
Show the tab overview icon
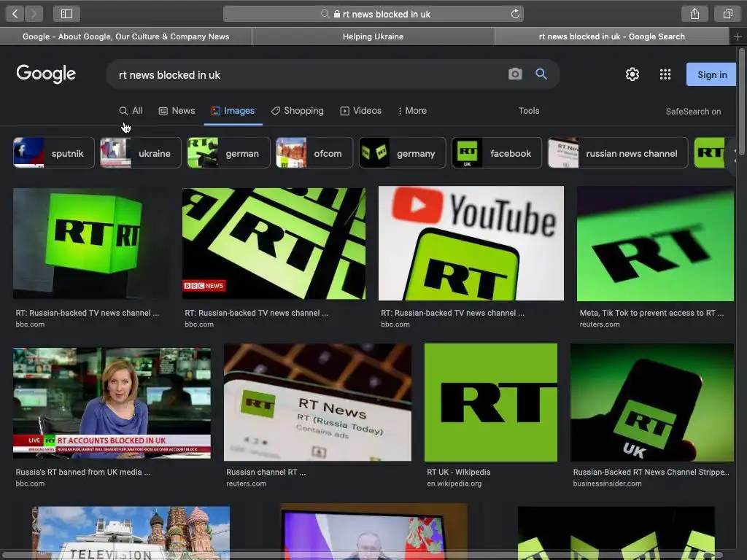click(x=727, y=14)
